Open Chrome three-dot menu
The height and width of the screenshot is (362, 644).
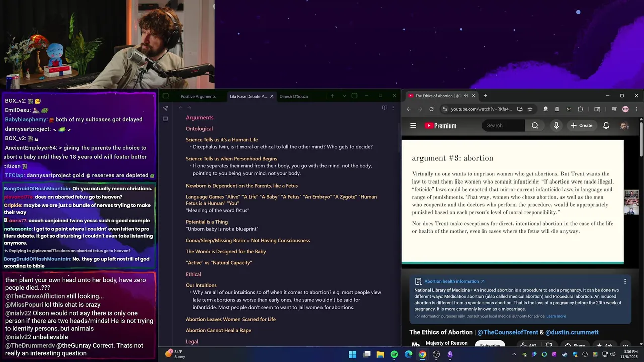click(x=636, y=109)
